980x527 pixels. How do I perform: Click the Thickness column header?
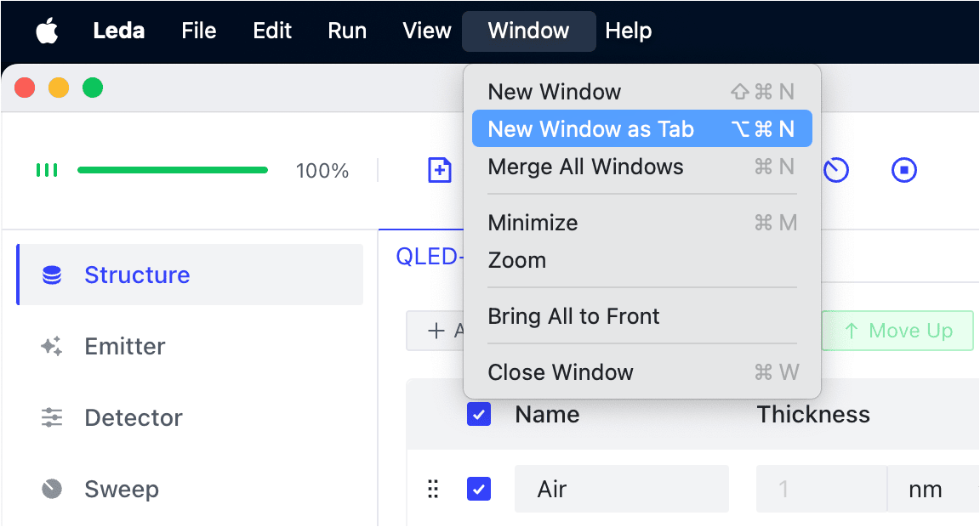point(813,414)
